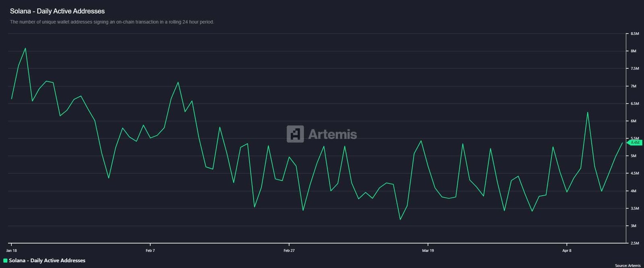Click the chart title Solana - Daily Active Addresses
This screenshot has height=268, width=644.
click(x=57, y=11)
